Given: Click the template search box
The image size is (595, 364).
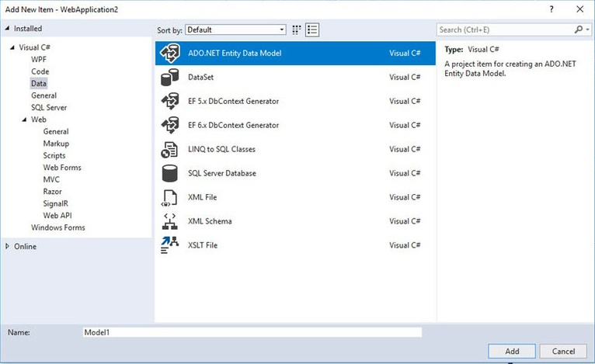Looking at the screenshot, I should tap(505, 29).
